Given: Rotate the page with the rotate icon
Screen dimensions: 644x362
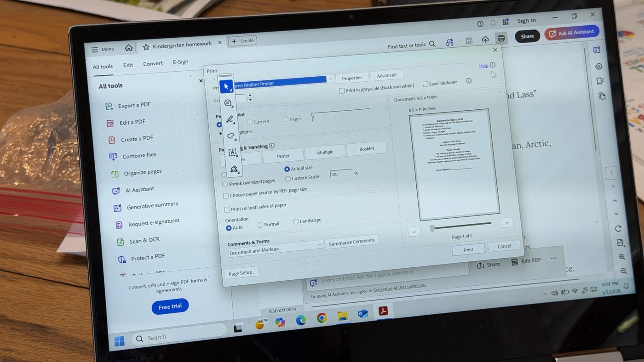Looking at the screenshot, I should (x=618, y=228).
